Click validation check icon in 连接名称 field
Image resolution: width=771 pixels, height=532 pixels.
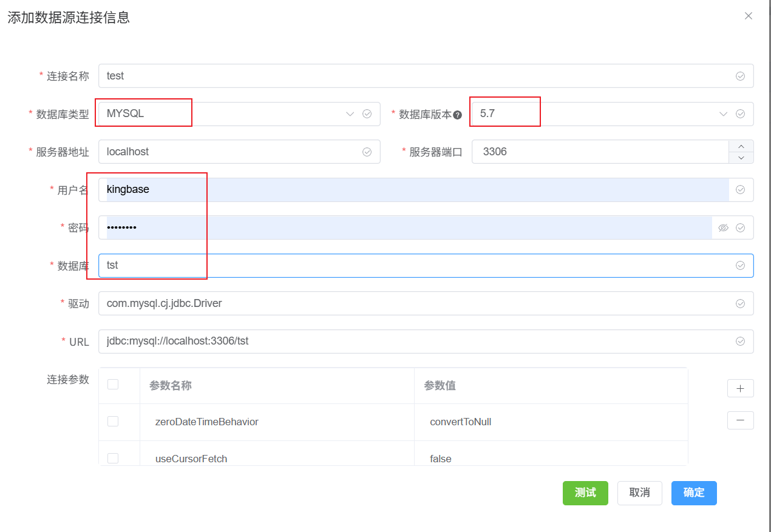click(741, 76)
